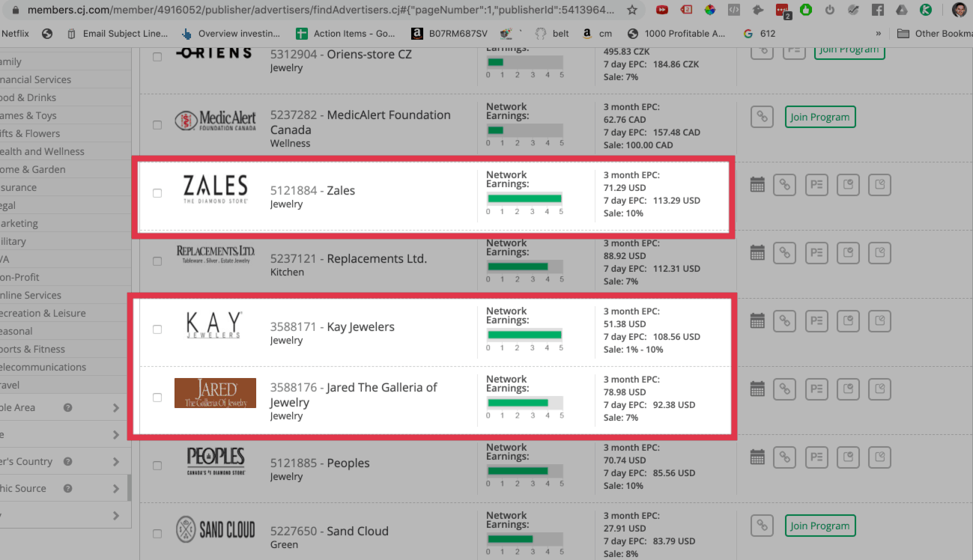Image resolution: width=973 pixels, height=560 pixels.
Task: Expand the Traffic Source filter chevron
Action: pyautogui.click(x=116, y=489)
